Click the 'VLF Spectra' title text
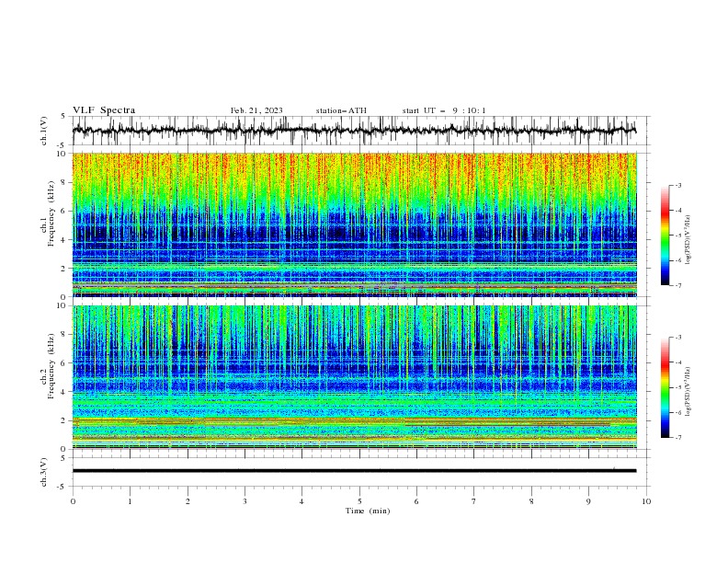Viewport: 728px width, 563px height. [x=104, y=110]
